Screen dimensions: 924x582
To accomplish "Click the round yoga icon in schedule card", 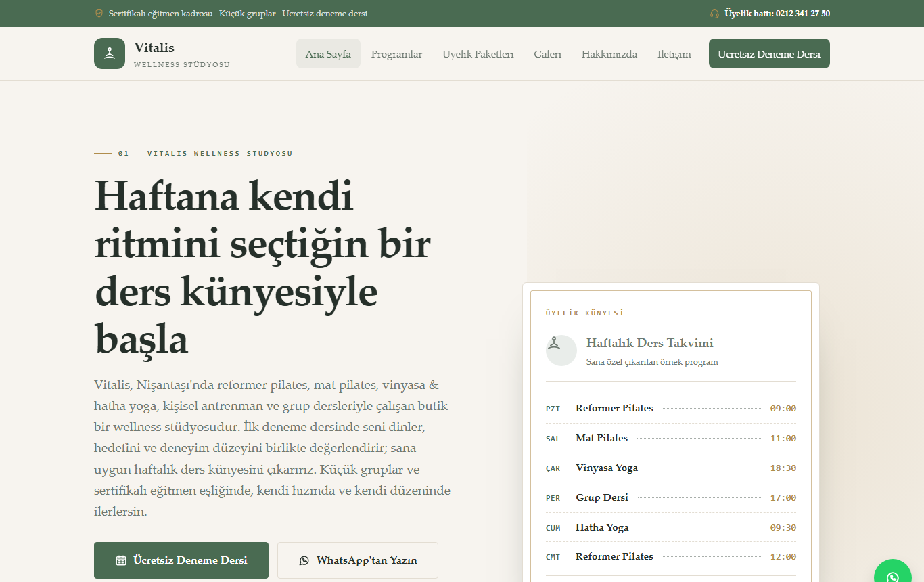I will (x=561, y=351).
